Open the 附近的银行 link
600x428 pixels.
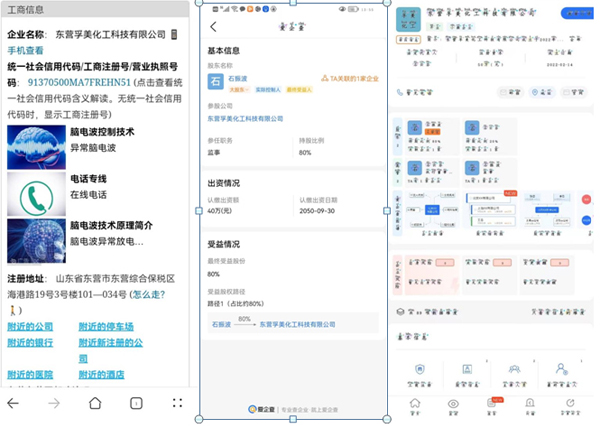tap(30, 343)
